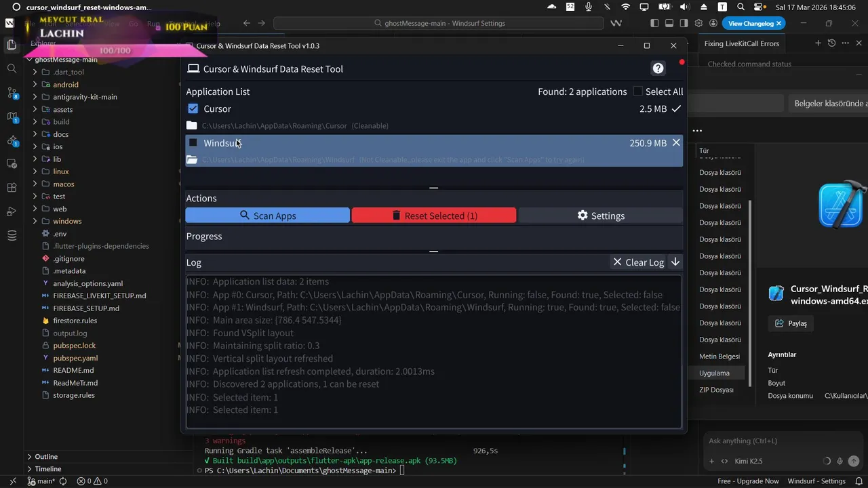Click the microphone icon in chat input
The height and width of the screenshot is (488, 868).
point(840,461)
